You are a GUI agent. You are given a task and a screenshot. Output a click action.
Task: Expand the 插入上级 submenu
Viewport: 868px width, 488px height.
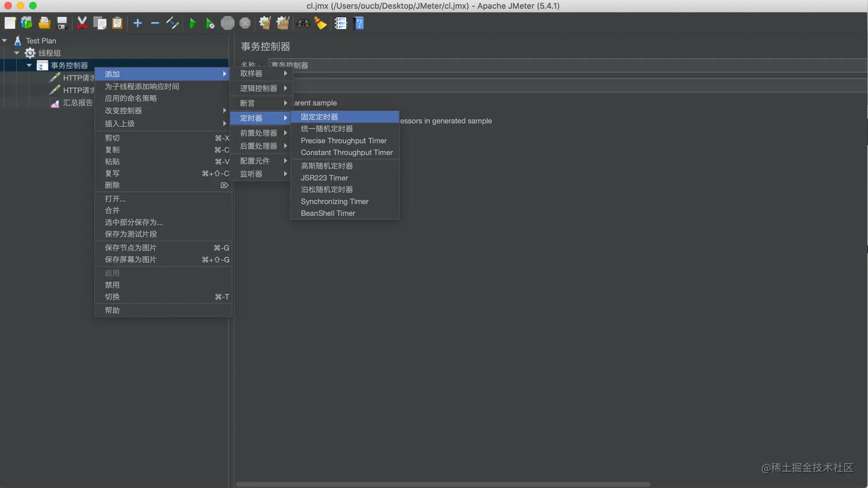click(163, 123)
